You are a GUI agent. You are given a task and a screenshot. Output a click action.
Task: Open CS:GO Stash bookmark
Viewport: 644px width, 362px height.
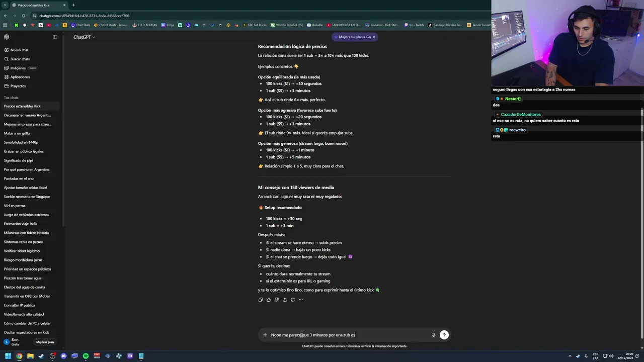111,25
